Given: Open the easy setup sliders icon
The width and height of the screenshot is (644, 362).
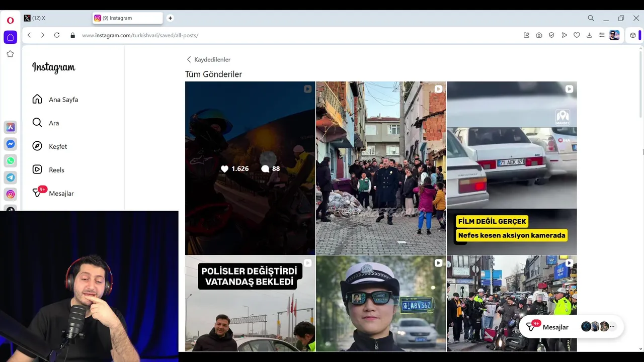Looking at the screenshot, I should pos(602,35).
